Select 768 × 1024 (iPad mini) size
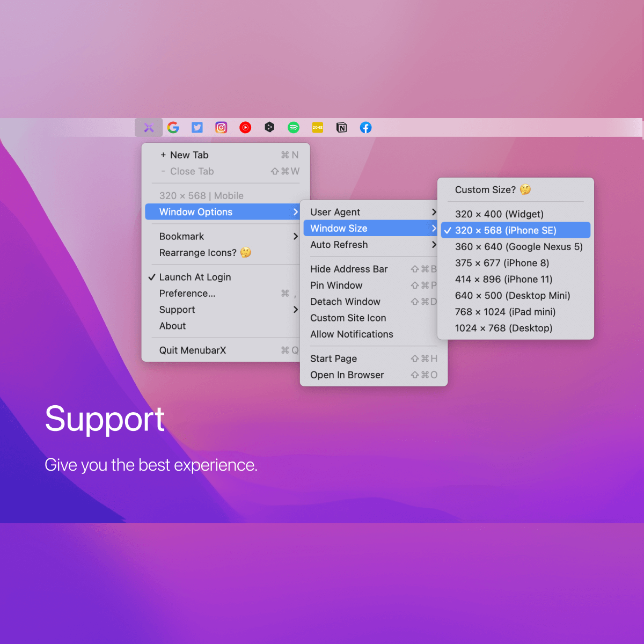644x644 pixels. click(516, 312)
